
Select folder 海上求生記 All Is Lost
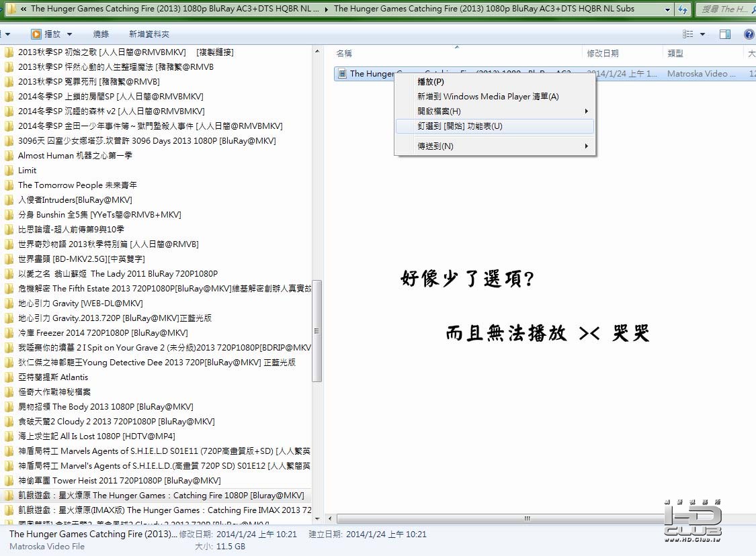pyautogui.click(x=89, y=436)
